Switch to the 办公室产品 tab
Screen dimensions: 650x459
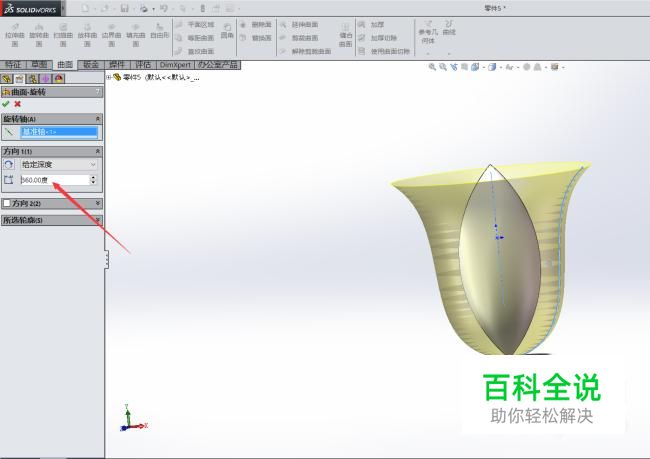[x=218, y=65]
